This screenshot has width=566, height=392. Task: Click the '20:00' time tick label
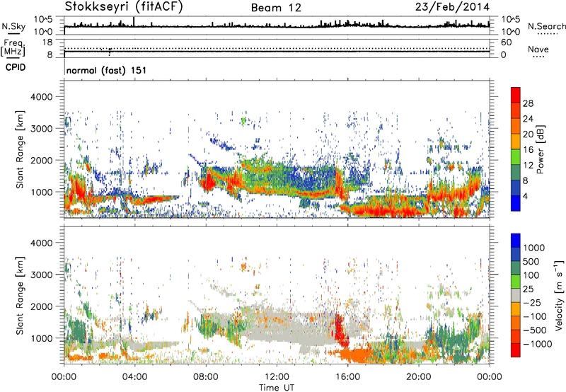tap(418, 377)
